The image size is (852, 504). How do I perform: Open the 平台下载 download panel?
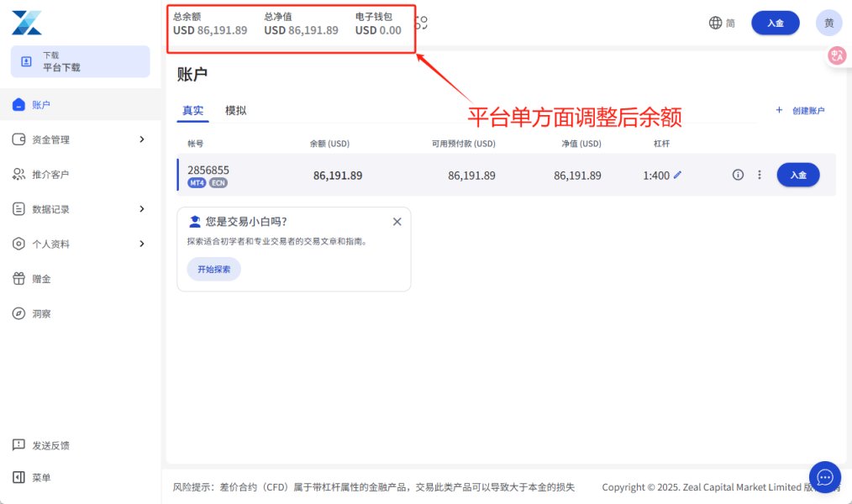[x=81, y=61]
